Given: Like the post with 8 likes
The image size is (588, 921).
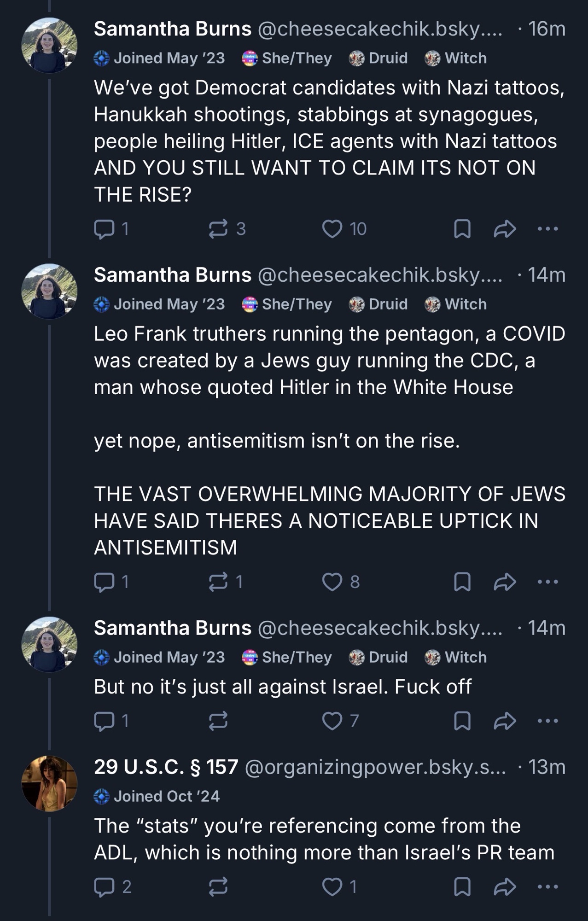Looking at the screenshot, I should pos(332,582).
